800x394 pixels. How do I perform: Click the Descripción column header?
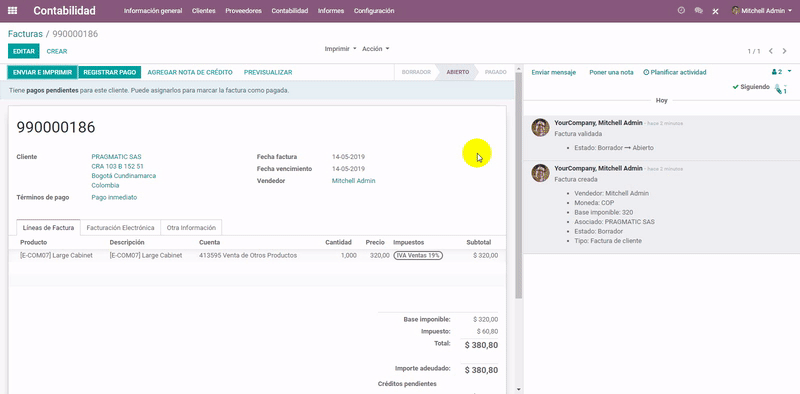(x=127, y=242)
